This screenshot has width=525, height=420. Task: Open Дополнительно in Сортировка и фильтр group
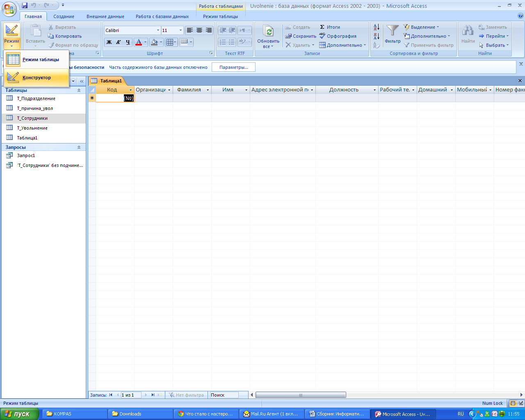[x=427, y=36]
